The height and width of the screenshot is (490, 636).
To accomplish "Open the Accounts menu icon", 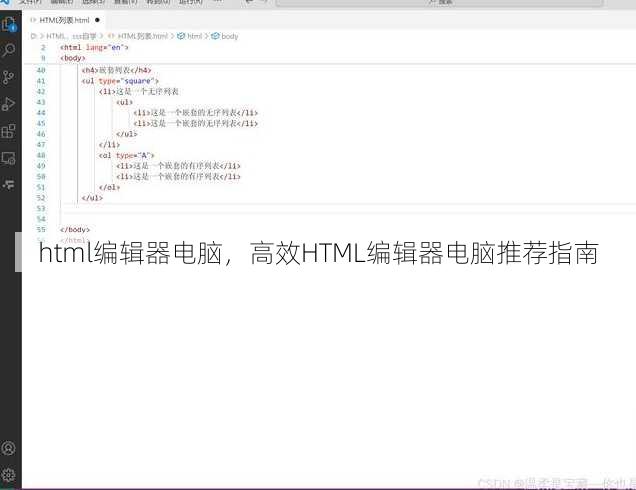I will 9,448.
